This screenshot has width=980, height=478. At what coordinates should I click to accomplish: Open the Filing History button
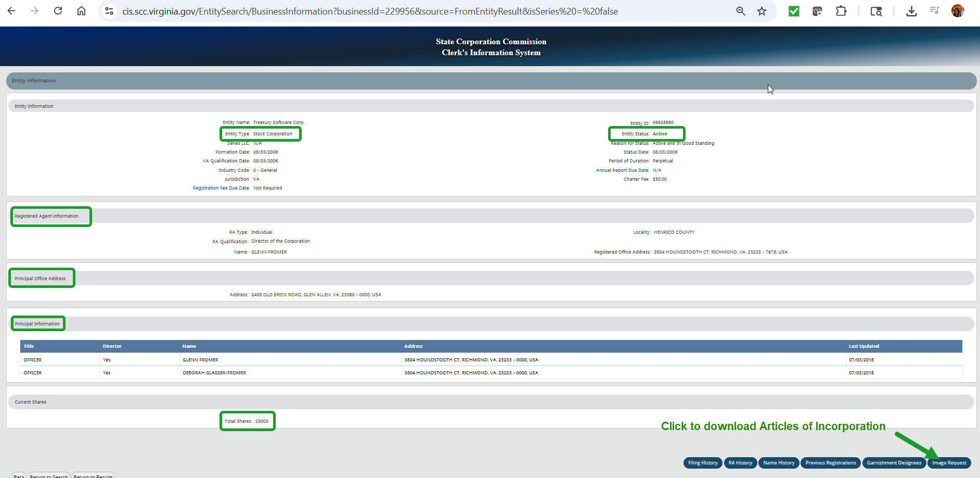tap(702, 463)
